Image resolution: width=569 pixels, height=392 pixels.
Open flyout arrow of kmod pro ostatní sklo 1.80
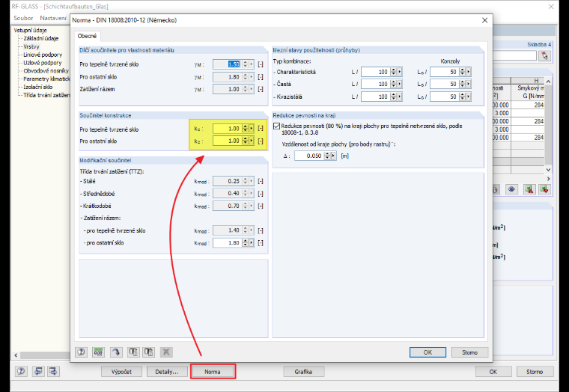click(251, 242)
